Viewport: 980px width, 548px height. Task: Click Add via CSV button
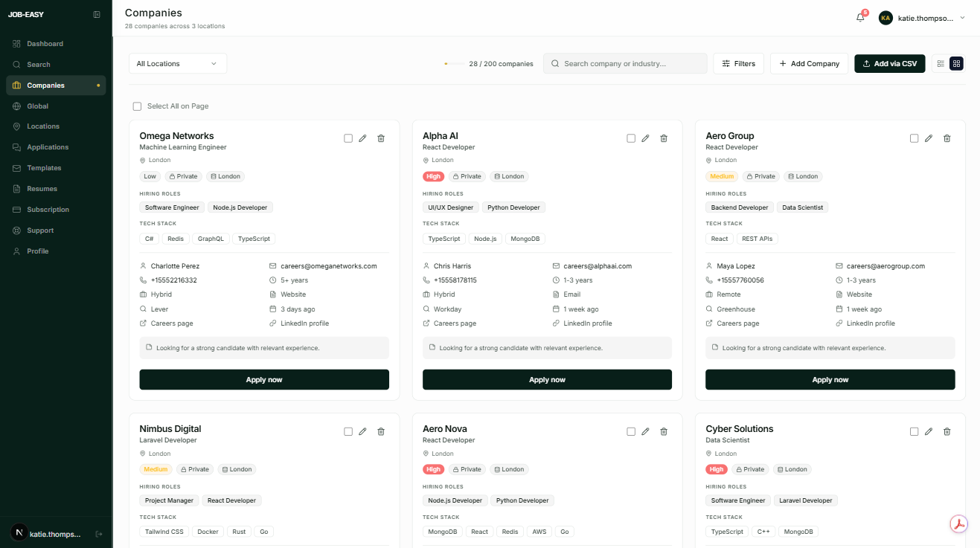click(x=890, y=64)
